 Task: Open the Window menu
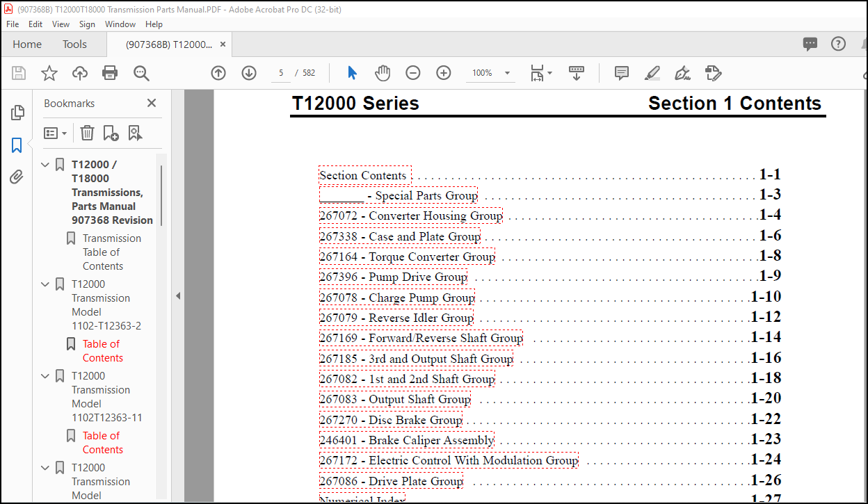coord(120,24)
